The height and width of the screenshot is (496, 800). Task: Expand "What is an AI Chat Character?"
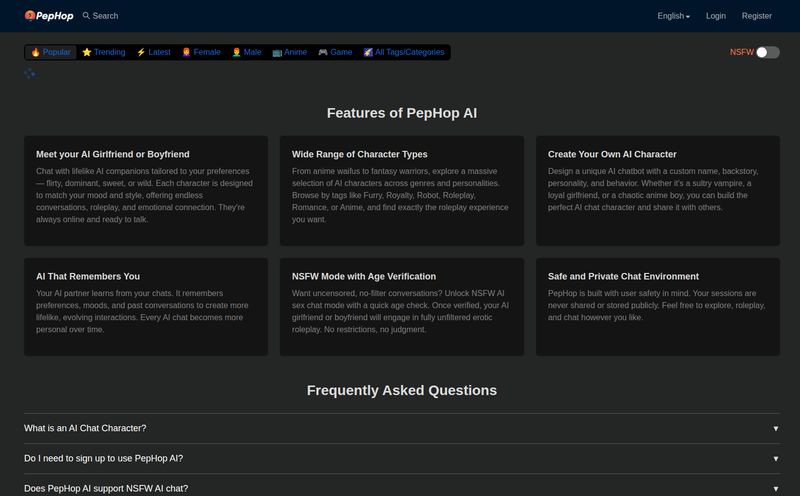coord(402,428)
